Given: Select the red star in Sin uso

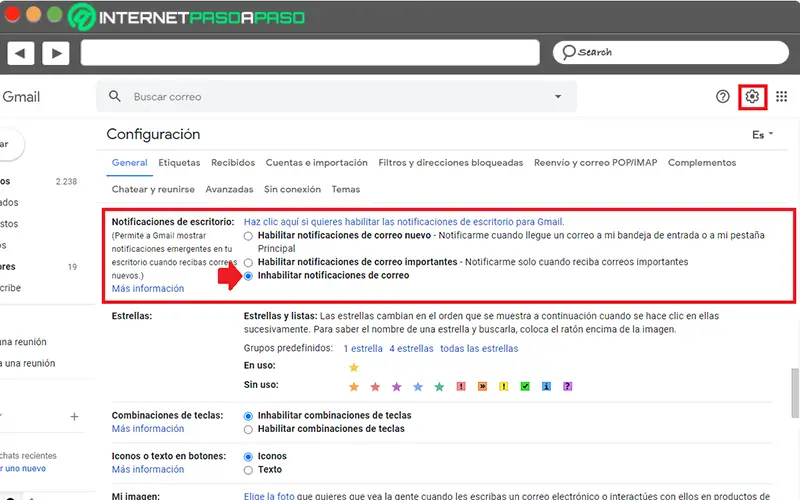Looking at the screenshot, I should pos(375,387).
